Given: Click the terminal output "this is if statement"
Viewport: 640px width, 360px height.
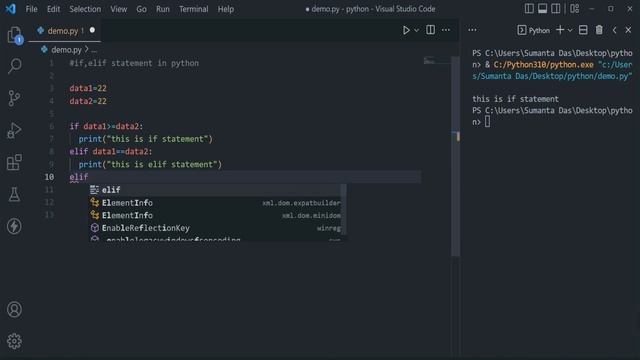Looking at the screenshot, I should coord(516,99).
